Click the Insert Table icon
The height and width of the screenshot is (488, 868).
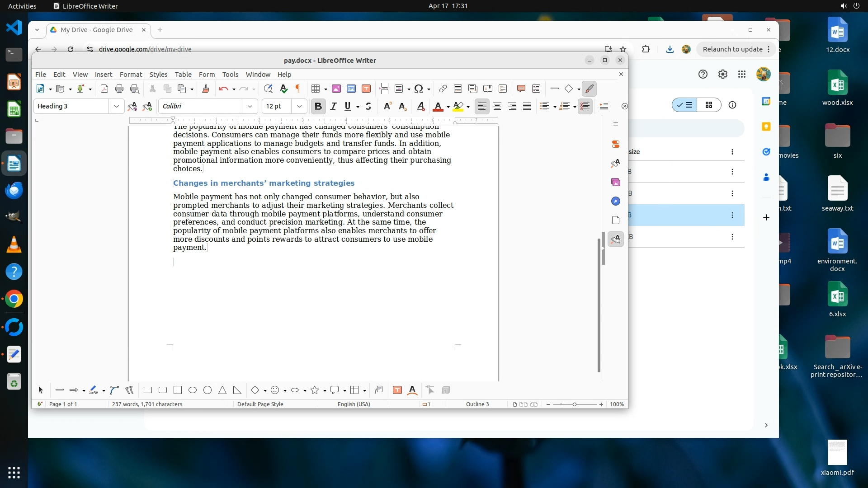click(316, 89)
